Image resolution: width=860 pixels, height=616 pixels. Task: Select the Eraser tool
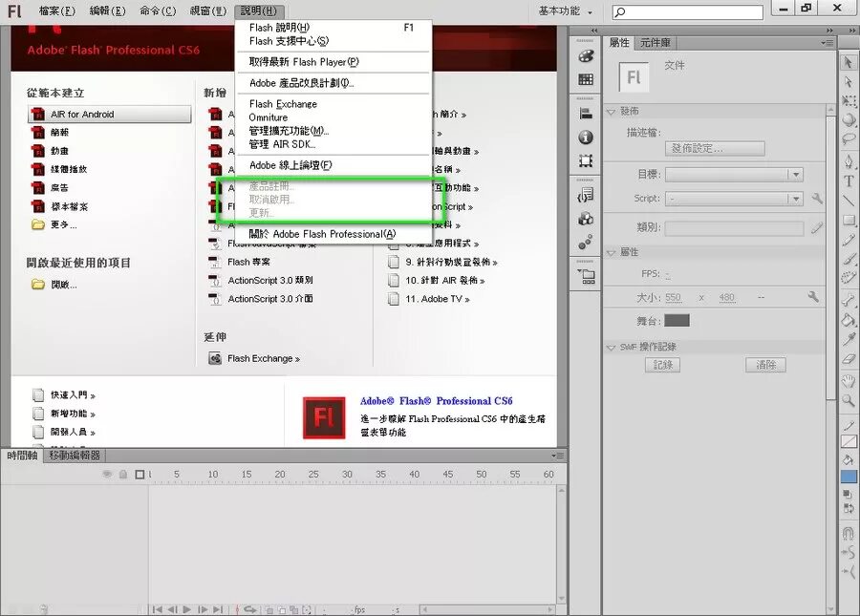(849, 359)
